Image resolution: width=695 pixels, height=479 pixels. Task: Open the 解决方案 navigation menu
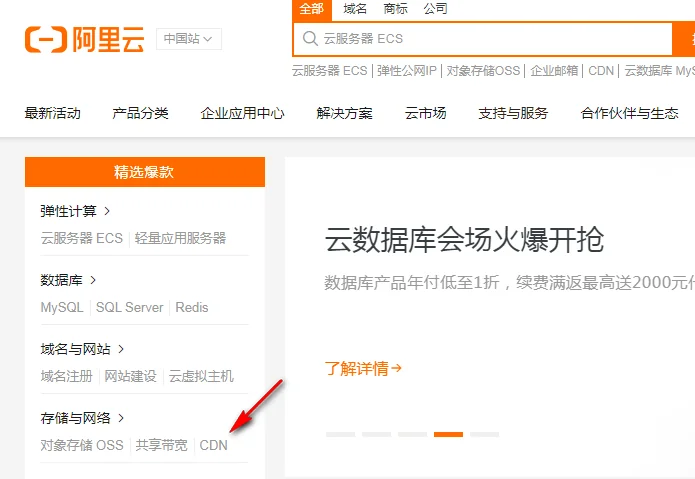point(344,113)
